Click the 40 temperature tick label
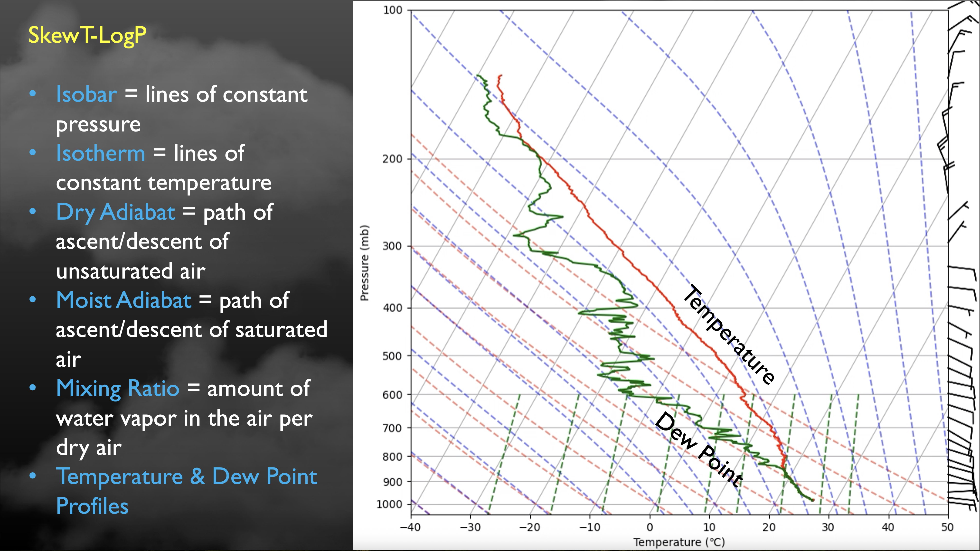Image resolution: width=980 pixels, height=551 pixels. [888, 527]
